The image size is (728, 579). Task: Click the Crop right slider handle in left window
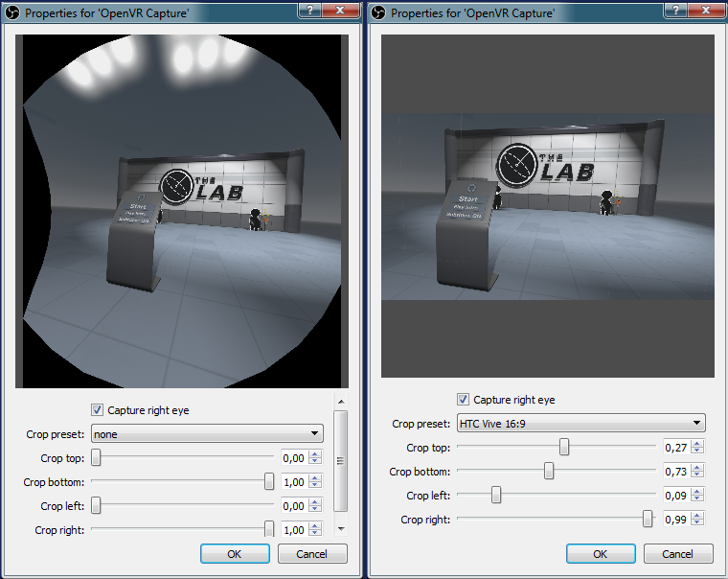coord(269,529)
